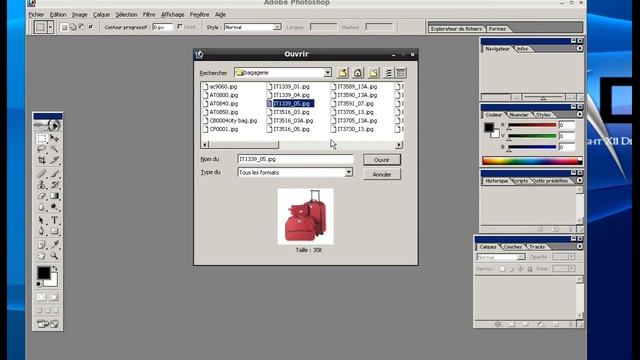Click the foreground color swatch in toolbox

pyautogui.click(x=43, y=273)
